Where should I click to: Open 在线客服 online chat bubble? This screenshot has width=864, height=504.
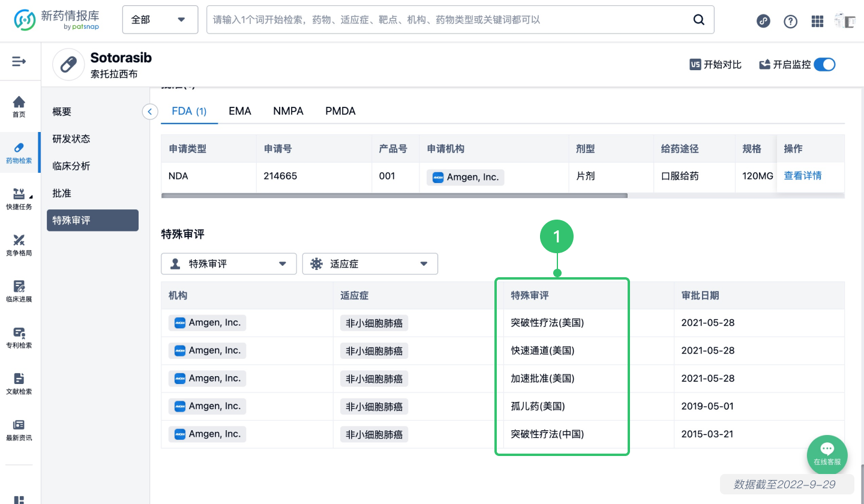point(827,455)
